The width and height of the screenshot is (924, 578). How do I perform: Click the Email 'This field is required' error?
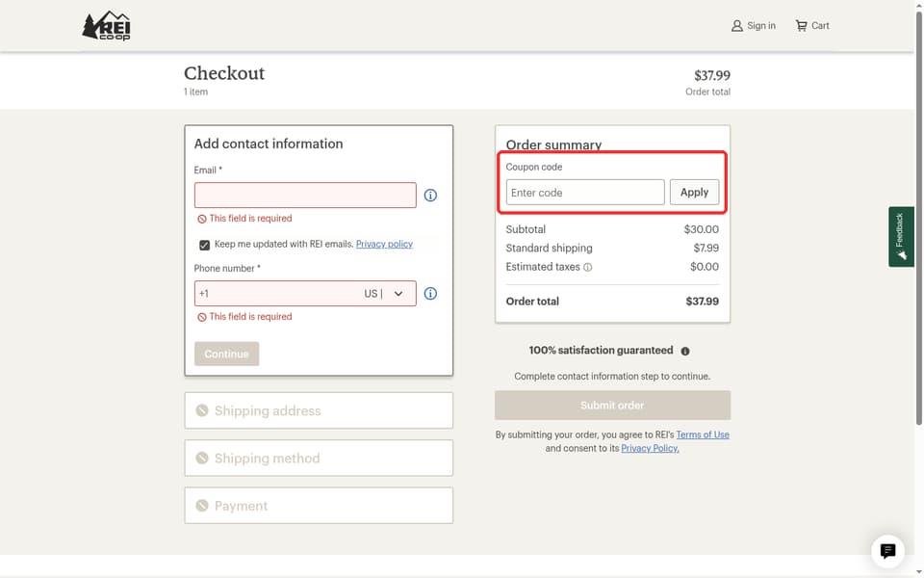[x=250, y=219]
